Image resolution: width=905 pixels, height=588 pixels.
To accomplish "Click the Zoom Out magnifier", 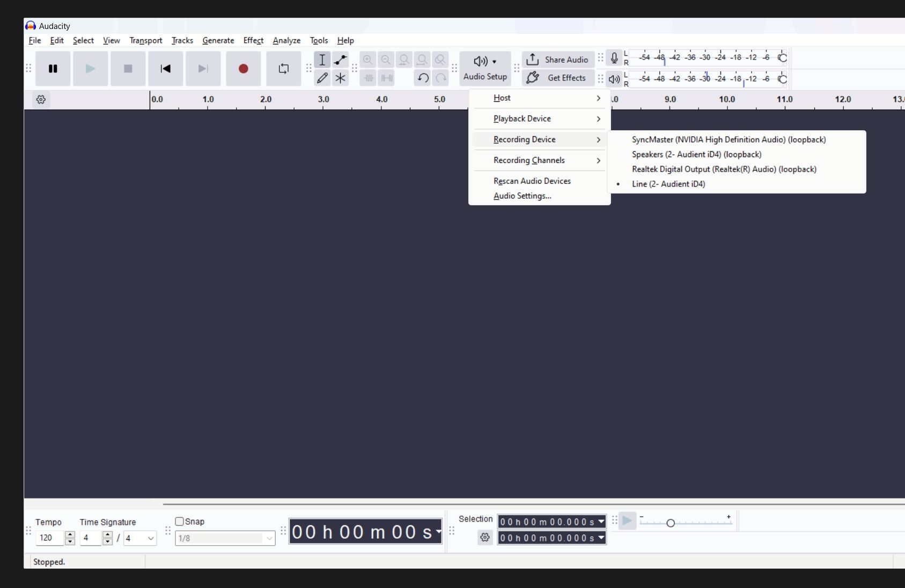I will tap(386, 59).
